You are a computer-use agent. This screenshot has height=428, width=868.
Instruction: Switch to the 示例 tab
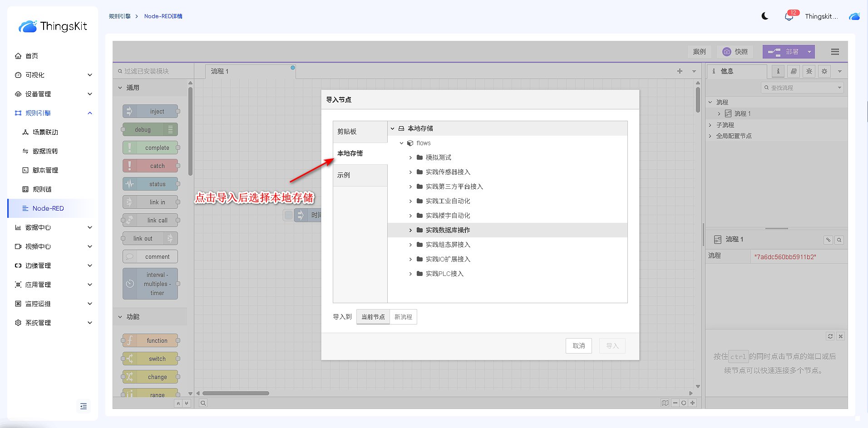tap(360, 175)
